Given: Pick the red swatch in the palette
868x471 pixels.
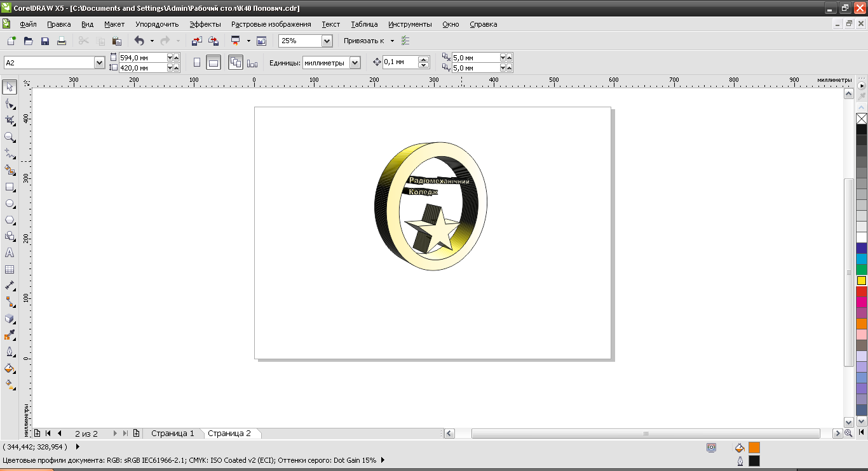Looking at the screenshot, I should pos(862,291).
